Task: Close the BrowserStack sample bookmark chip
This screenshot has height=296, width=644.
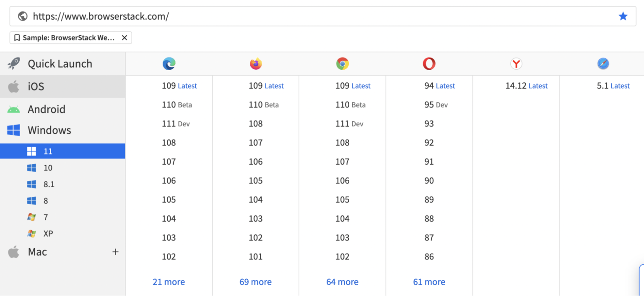Action: [125, 37]
